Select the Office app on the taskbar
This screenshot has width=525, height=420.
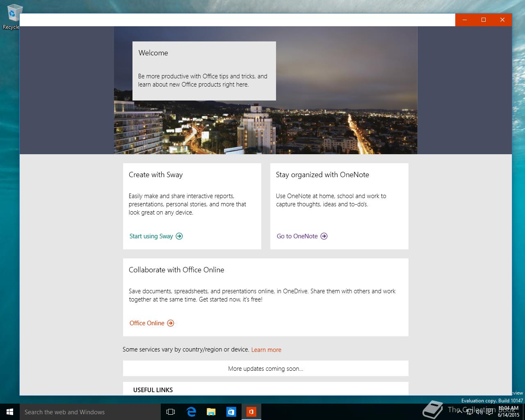[x=251, y=412]
